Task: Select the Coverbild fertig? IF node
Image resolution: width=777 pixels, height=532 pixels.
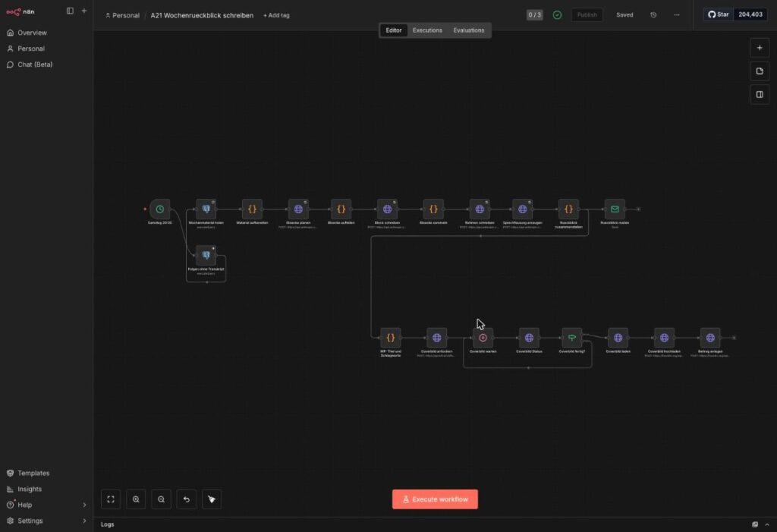Action: pyautogui.click(x=572, y=338)
